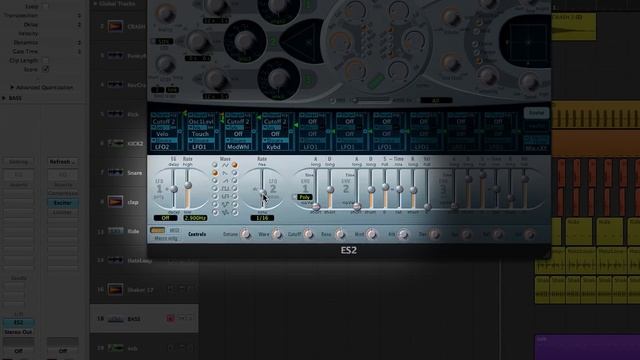Enable record on the BASS track
Screen dimensions: 640x360
pos(170,318)
